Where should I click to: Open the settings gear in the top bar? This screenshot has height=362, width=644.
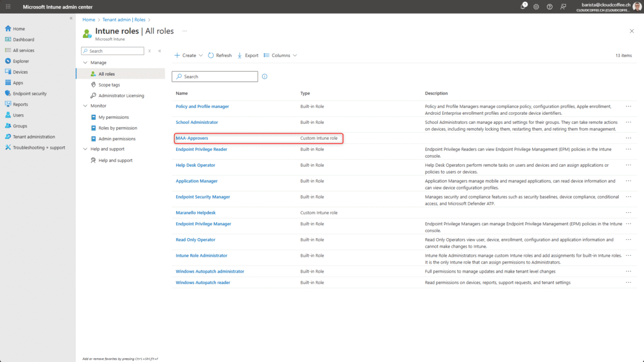535,6
